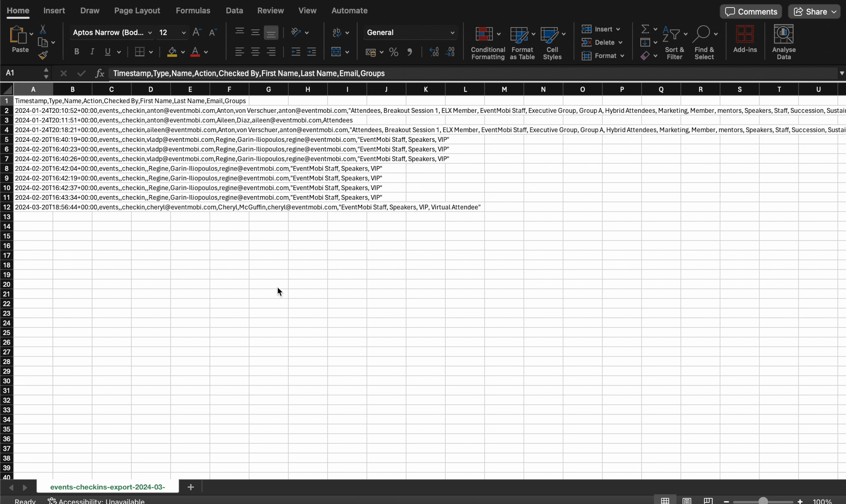The image size is (846, 504).
Task: Toggle italic formatting
Action: click(x=92, y=52)
